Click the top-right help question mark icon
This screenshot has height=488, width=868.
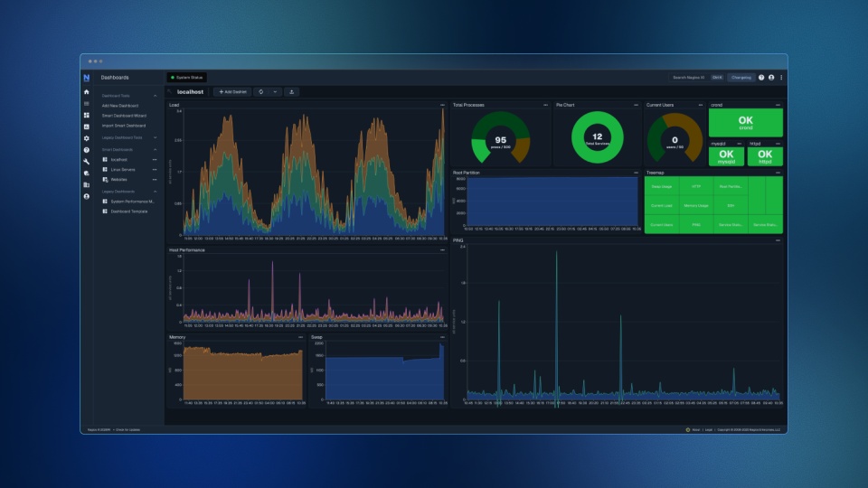click(761, 78)
